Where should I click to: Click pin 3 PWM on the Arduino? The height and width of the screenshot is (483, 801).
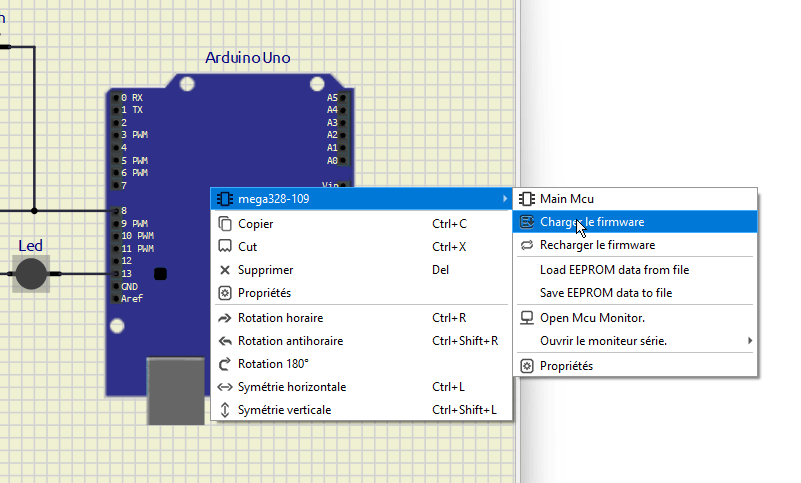coord(116,135)
